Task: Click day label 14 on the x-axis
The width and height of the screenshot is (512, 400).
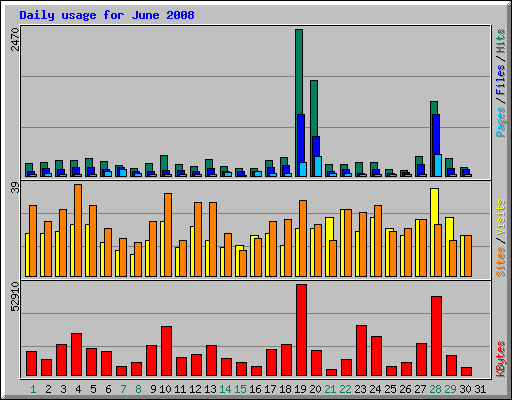Action: pyautogui.click(x=225, y=389)
